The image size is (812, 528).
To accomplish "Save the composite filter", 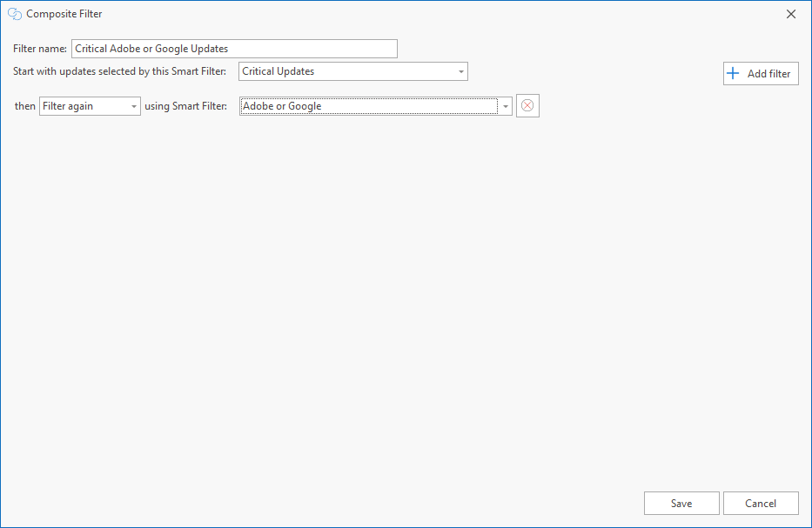I will pyautogui.click(x=681, y=503).
